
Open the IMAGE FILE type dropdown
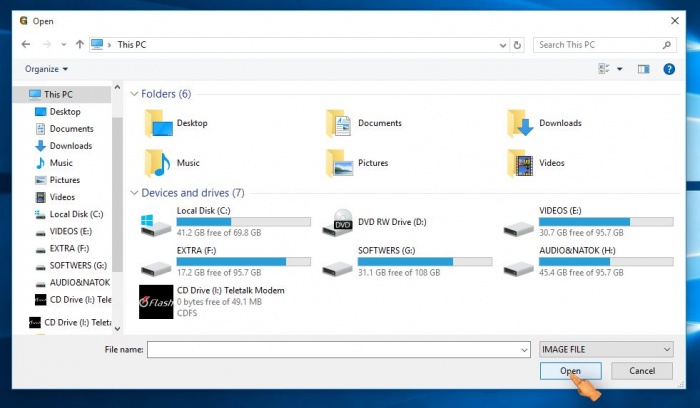click(605, 349)
